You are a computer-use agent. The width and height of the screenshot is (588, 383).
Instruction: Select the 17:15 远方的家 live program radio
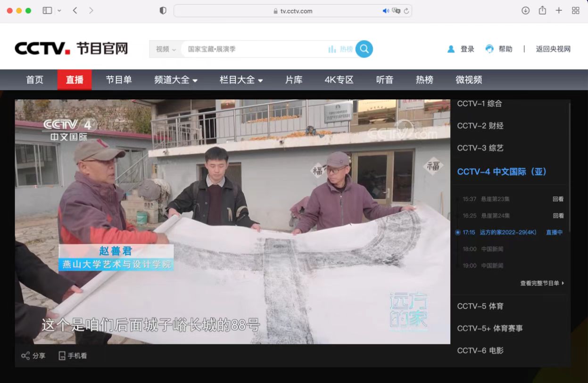coord(457,232)
